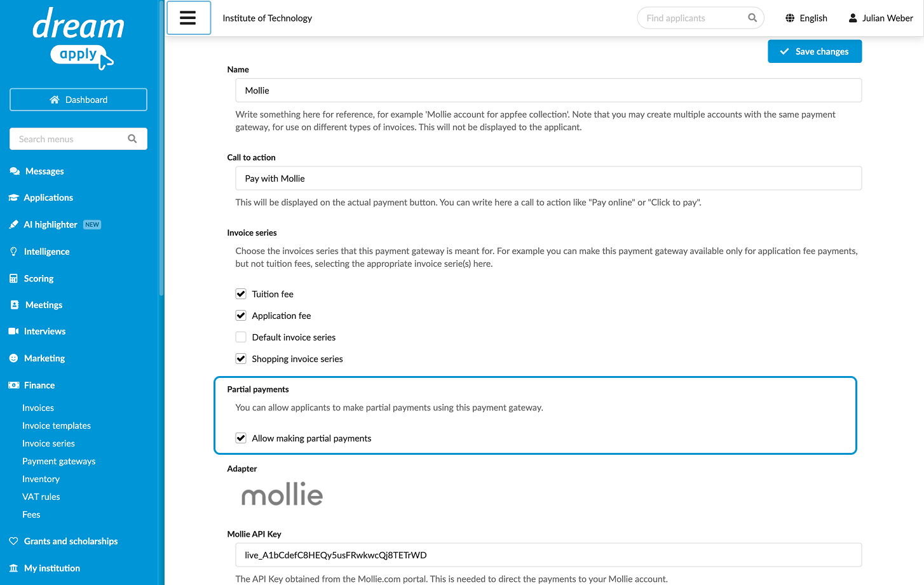Open Applications in the sidebar
Screen dimensions: 924x585
48,198
